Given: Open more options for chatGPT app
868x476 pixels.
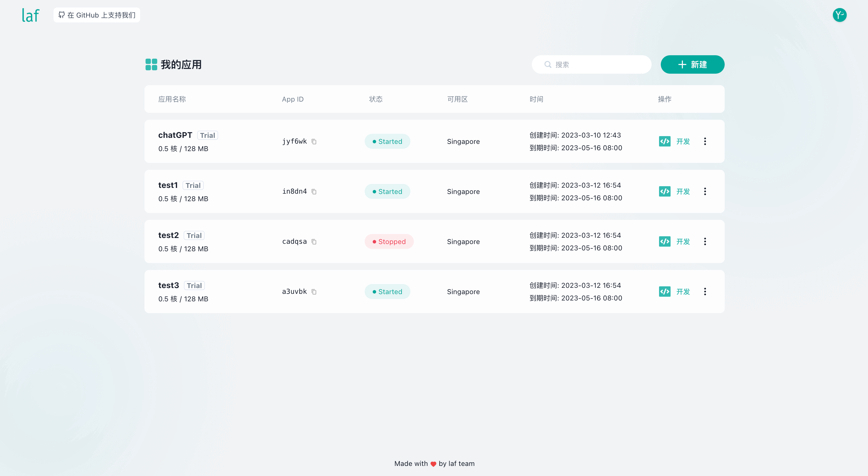Looking at the screenshot, I should (x=705, y=142).
